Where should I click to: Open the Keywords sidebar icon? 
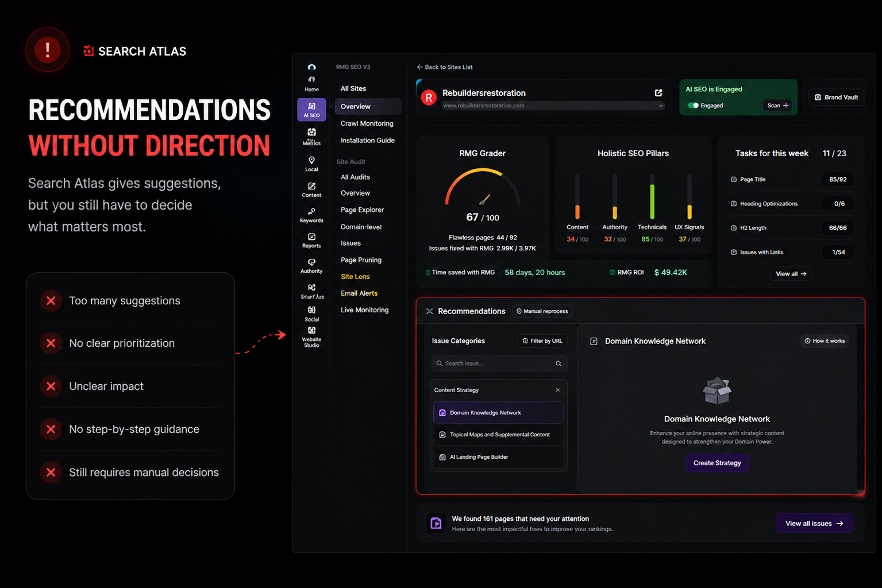(311, 215)
